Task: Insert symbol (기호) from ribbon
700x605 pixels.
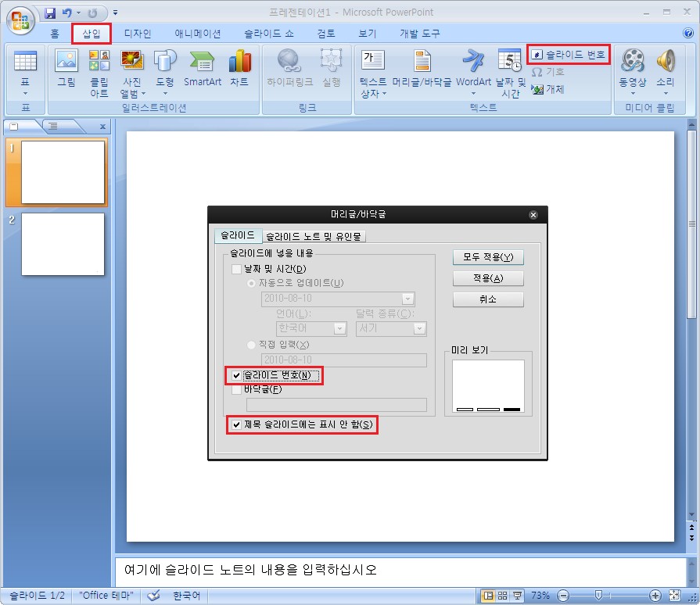Action: coord(547,72)
